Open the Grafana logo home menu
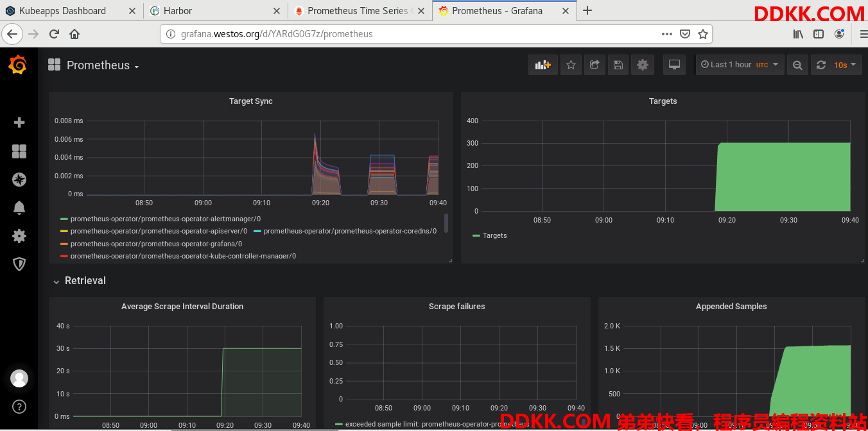 tap(18, 65)
